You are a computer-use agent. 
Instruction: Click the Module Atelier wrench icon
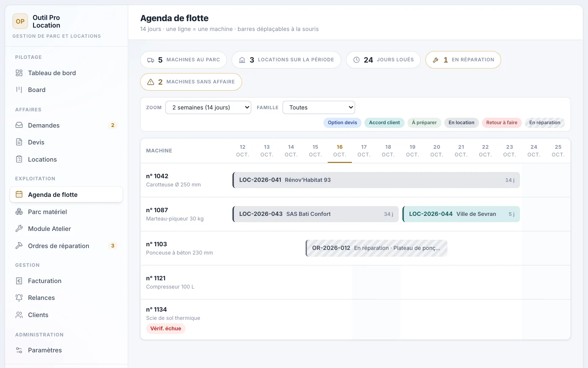[x=19, y=228]
